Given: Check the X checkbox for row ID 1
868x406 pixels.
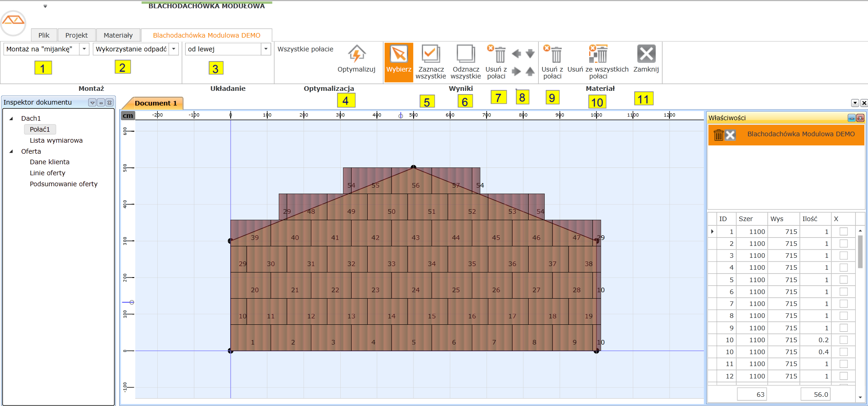Looking at the screenshot, I should [x=843, y=232].
